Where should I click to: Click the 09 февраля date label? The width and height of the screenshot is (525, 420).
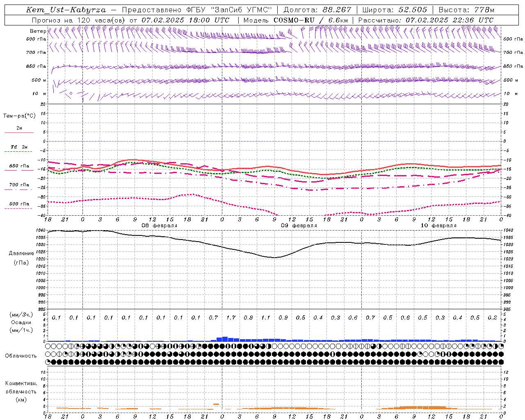[299, 226]
